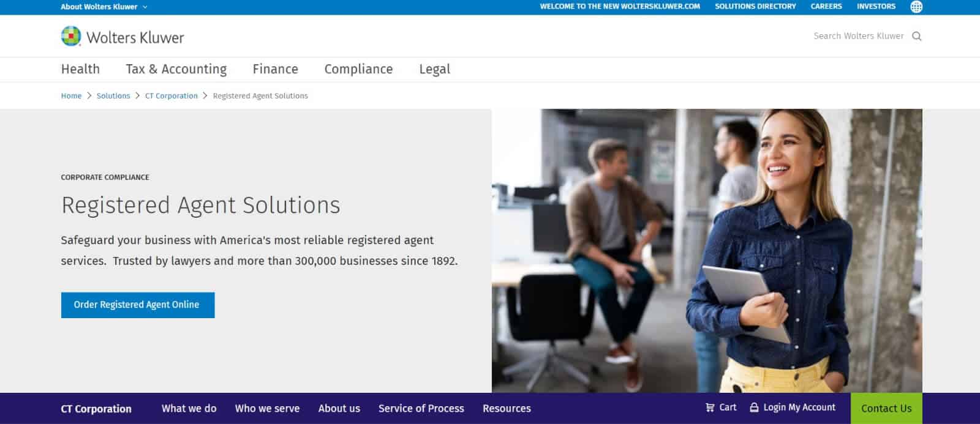Open the Legal menu
This screenshot has width=980, height=424.
point(434,69)
